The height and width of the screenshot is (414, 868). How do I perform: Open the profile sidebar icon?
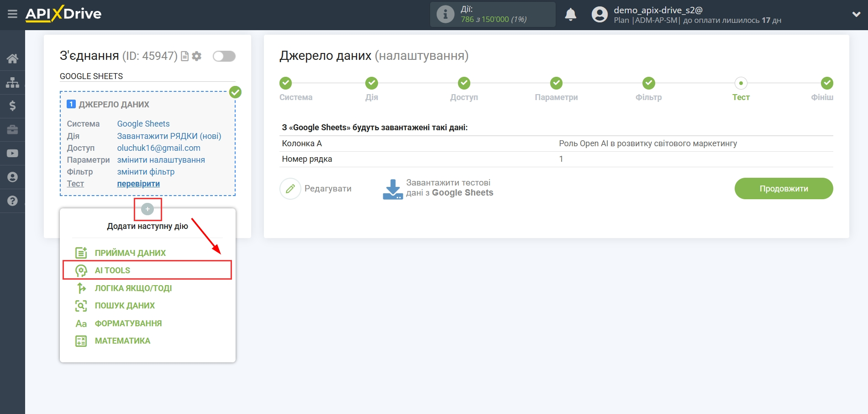[12, 177]
